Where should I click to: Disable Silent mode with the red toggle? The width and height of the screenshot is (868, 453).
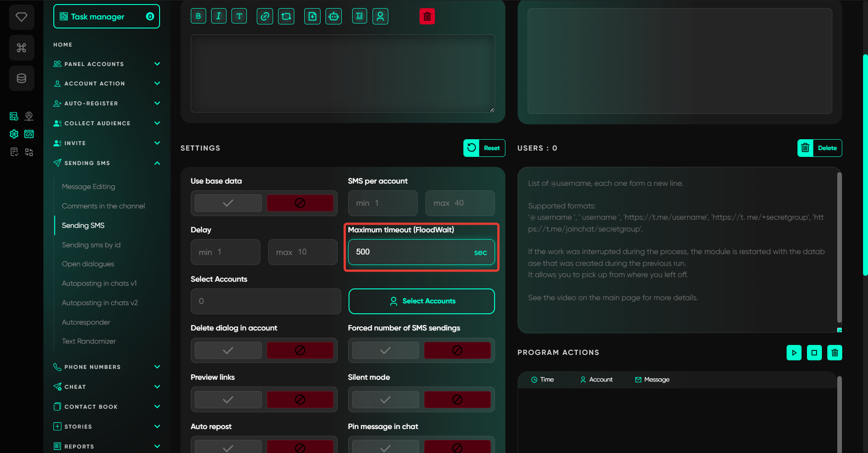tap(457, 400)
